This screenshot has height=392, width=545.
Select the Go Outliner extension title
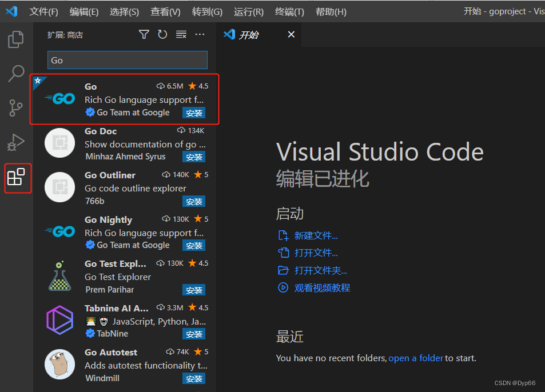[x=110, y=175]
